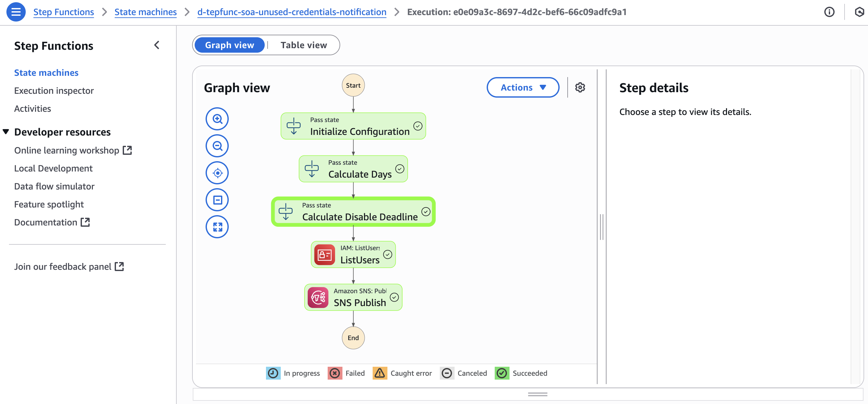
Task: Open Data flow simulator in sidebar
Action: (54, 186)
